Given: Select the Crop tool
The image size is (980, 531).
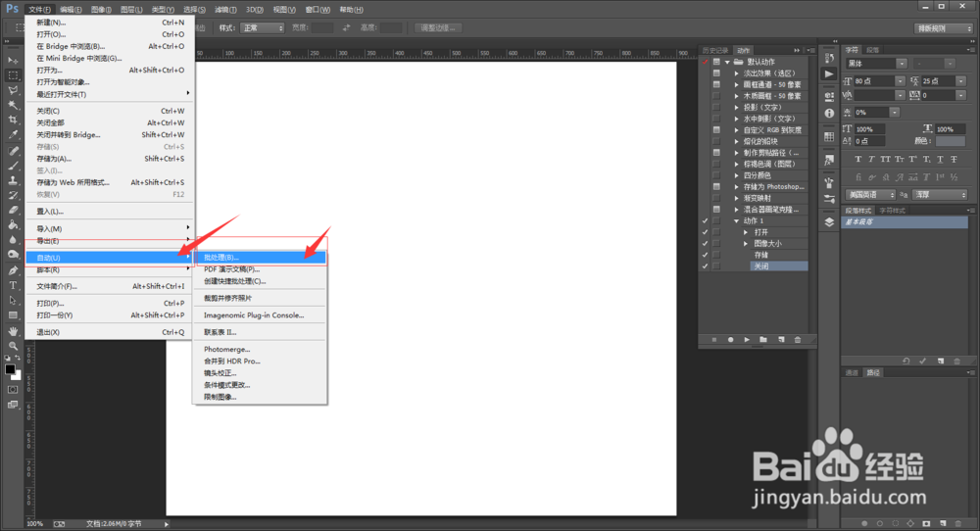Looking at the screenshot, I should pyautogui.click(x=13, y=120).
